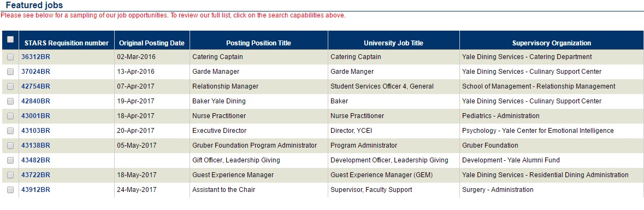Viewport: 644px width, 210px height.
Task: Check the box beside 43103BR Executive Director
Action: [x=10, y=131]
